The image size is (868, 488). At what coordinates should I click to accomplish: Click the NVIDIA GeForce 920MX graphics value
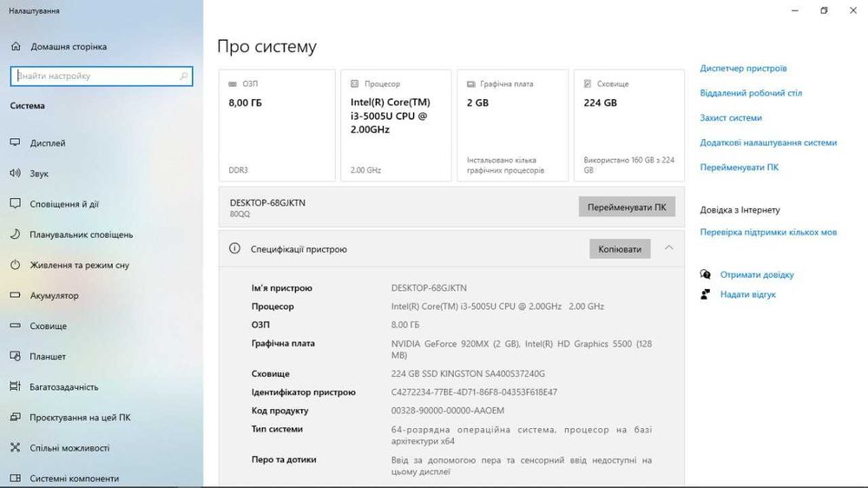[522, 350]
